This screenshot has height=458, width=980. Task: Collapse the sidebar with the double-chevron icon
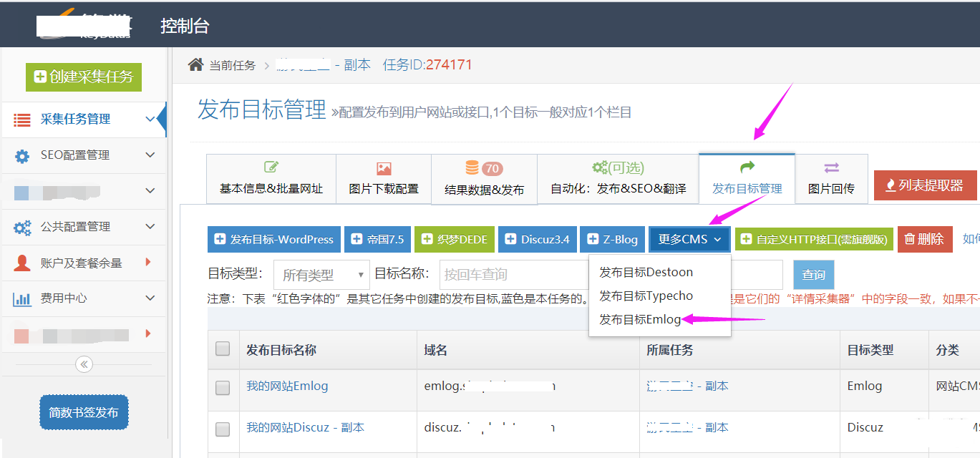pos(84,365)
